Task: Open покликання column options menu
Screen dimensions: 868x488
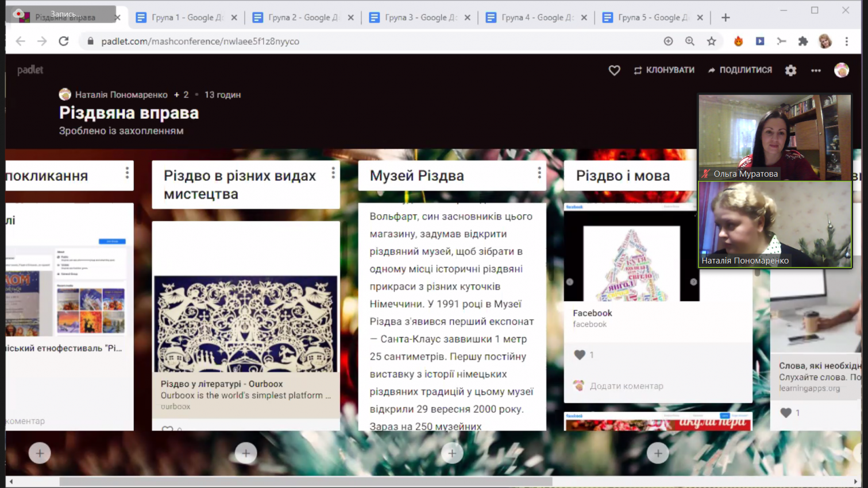Action: 127,173
